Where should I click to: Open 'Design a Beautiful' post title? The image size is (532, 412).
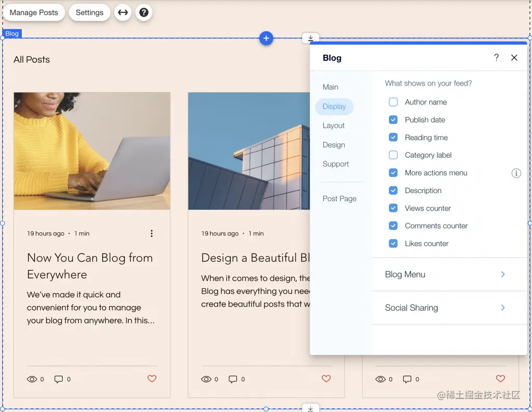coord(255,258)
